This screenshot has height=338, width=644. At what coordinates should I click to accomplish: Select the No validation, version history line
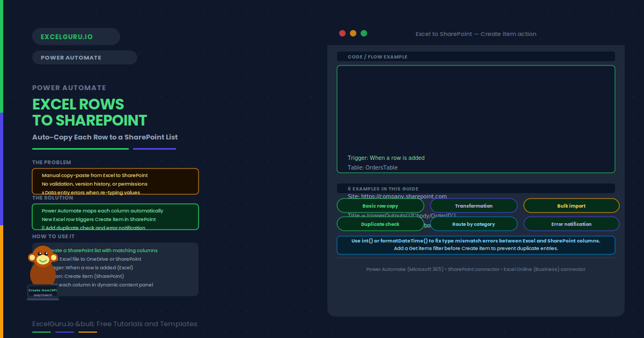click(94, 184)
